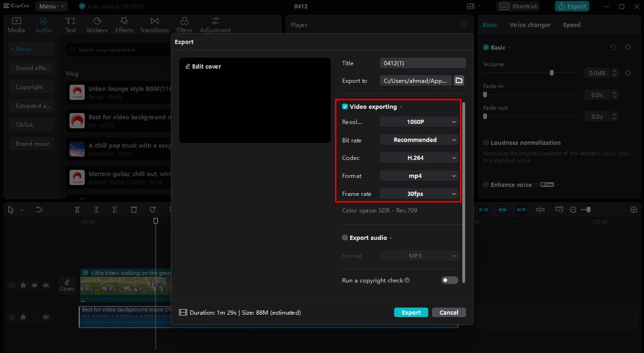Open the Stickers panel

tap(97, 25)
